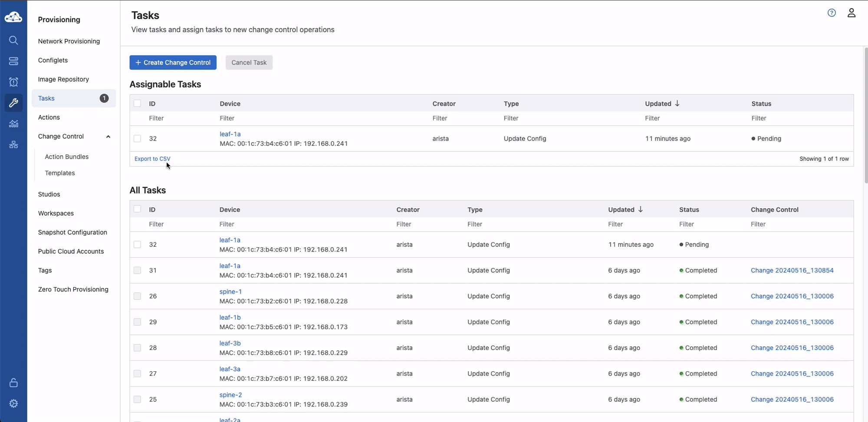Screen dimensions: 868x422
Task: Click the search icon in left sidebar
Action: [x=13, y=40]
